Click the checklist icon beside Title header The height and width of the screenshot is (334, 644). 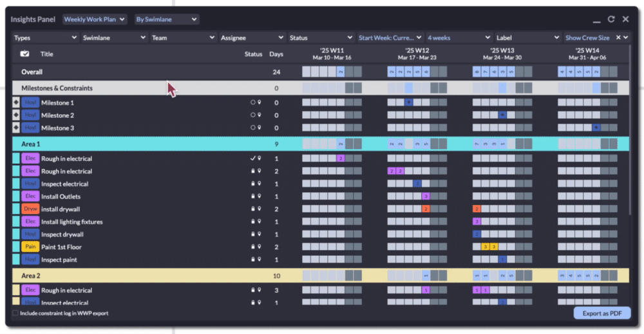click(x=24, y=54)
